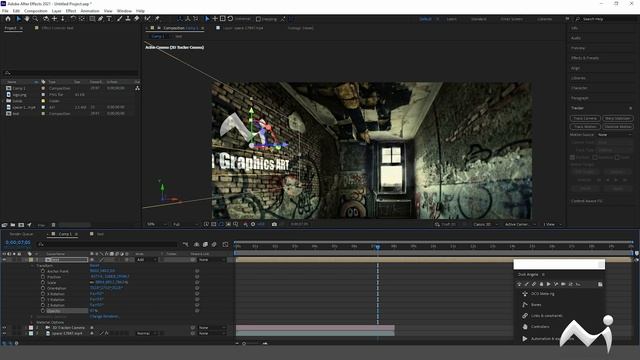640x360 pixels.
Task: Click the Track Camera button
Action: tap(585, 118)
